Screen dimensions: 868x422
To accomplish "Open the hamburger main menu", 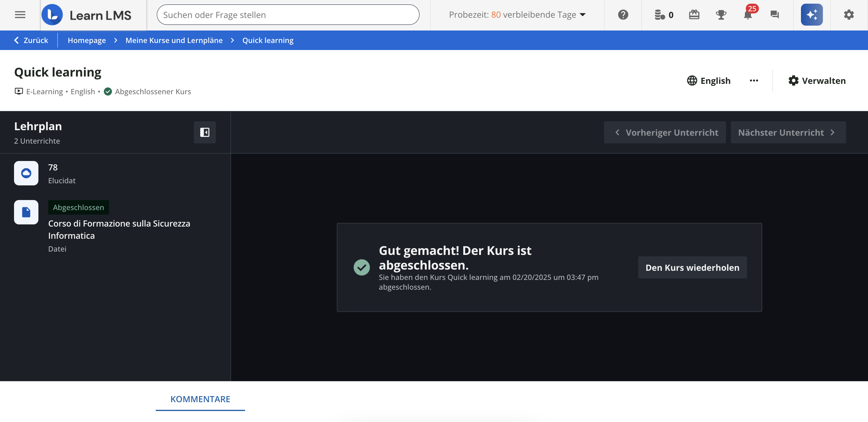I will (20, 15).
